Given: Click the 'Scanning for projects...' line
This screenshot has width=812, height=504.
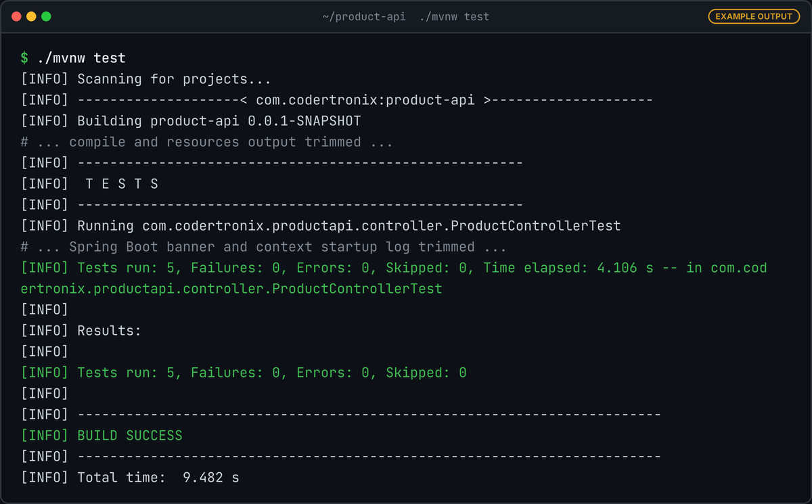Looking at the screenshot, I should pos(146,79).
